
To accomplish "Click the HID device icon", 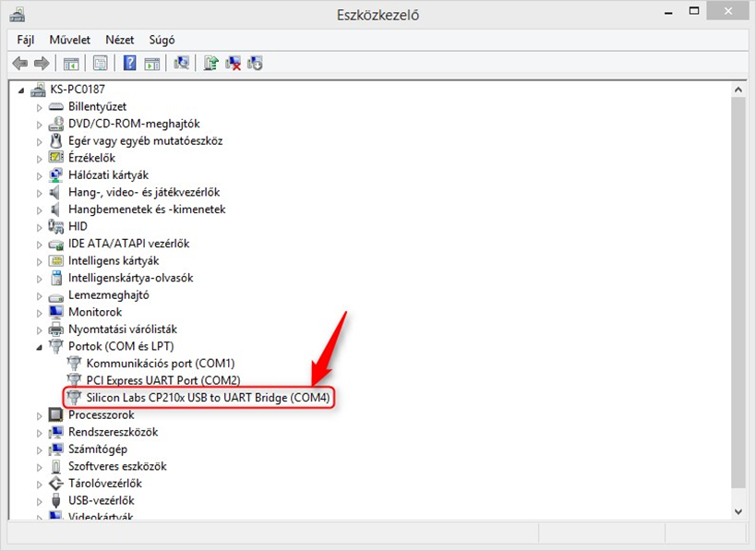I will click(56, 226).
